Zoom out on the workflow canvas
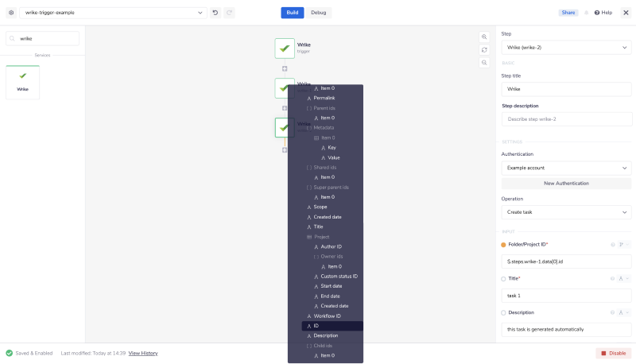The width and height of the screenshot is (636, 364). coord(484,62)
